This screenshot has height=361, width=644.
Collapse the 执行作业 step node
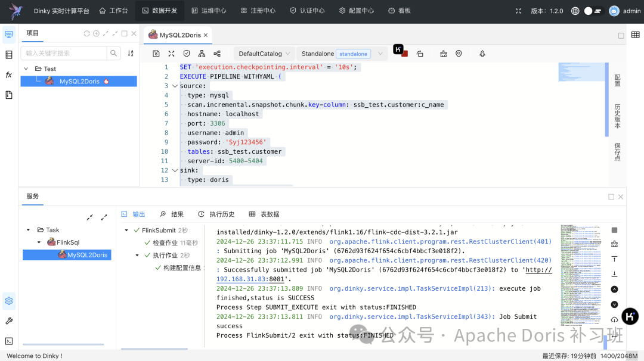137,256
